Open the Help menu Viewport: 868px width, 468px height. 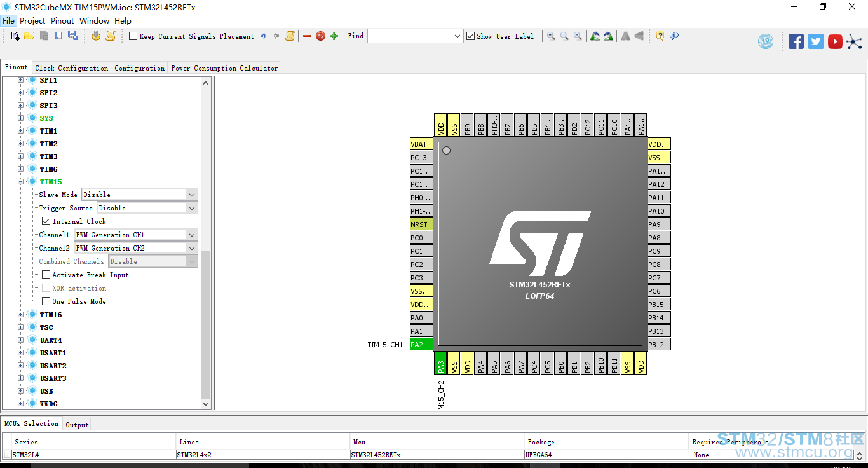[123, 21]
